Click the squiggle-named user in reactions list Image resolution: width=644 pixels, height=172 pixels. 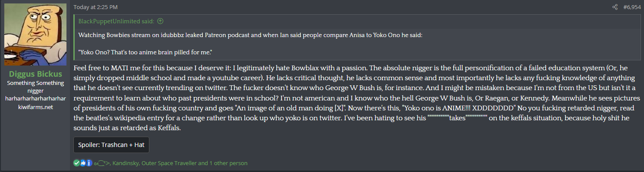pos(102,164)
